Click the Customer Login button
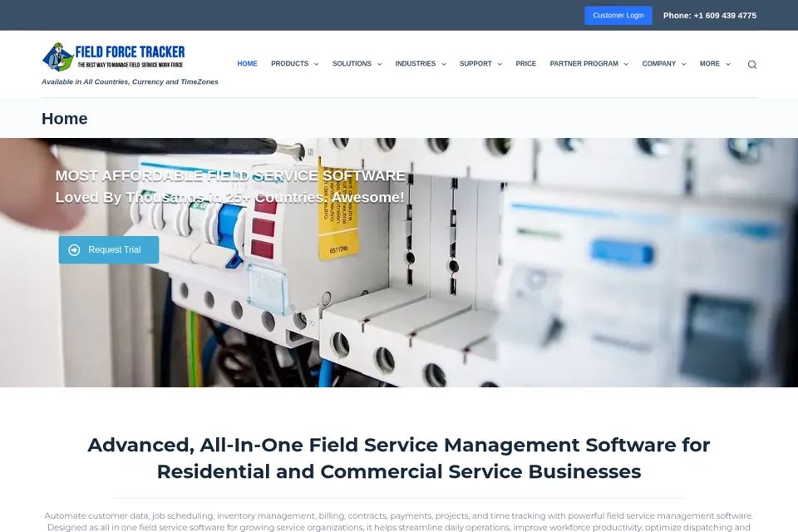Viewport: 798px width, 532px height. point(618,15)
